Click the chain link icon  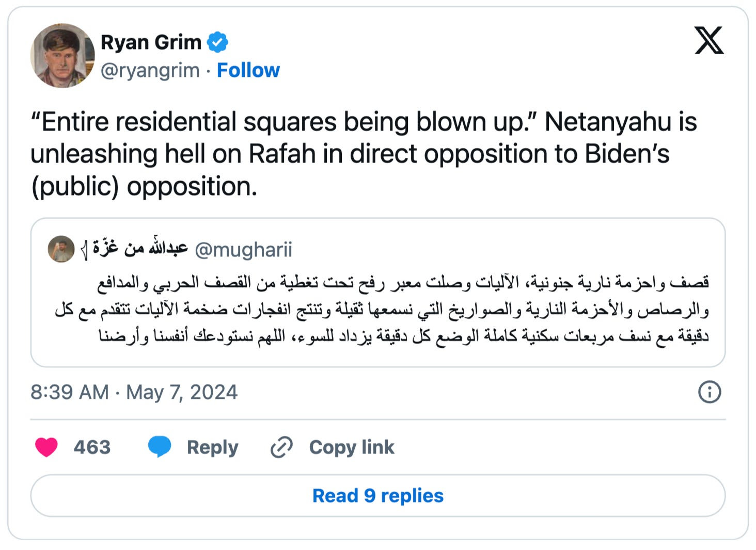pos(281,447)
